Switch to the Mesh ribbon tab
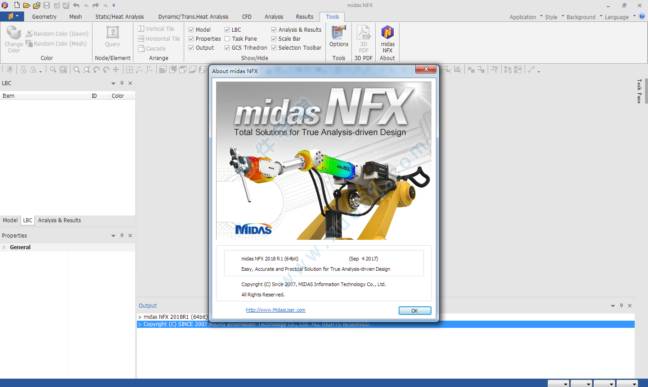This screenshot has width=648, height=387. [75, 17]
